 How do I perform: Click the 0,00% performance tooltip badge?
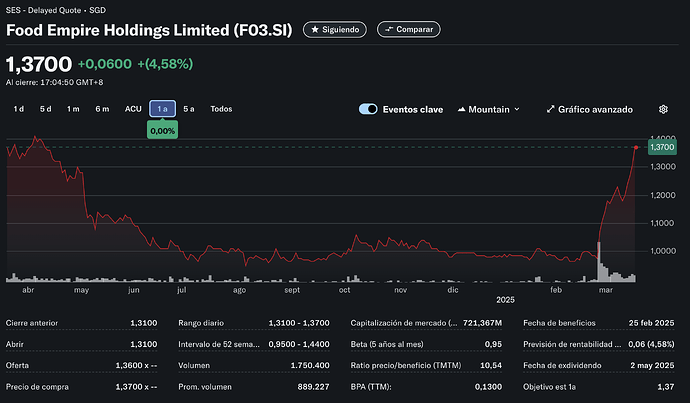162,131
